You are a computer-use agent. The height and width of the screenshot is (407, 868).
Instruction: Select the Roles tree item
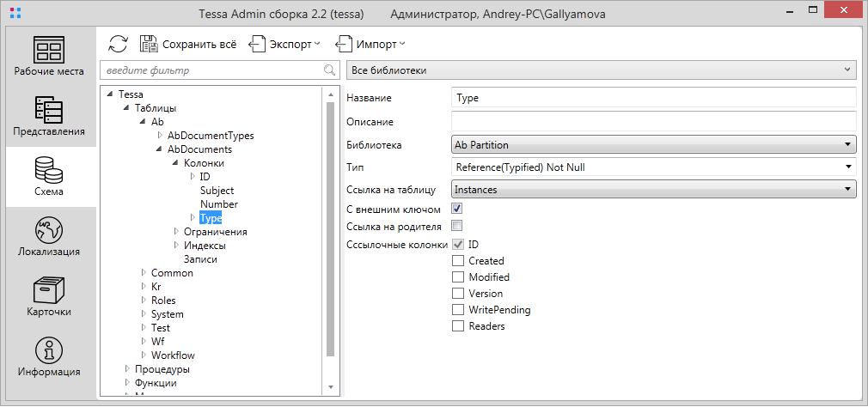(163, 301)
